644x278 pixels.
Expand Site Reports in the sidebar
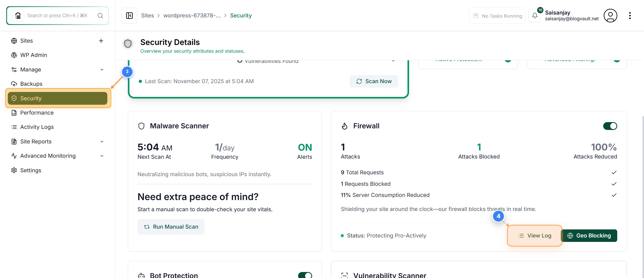coord(102,142)
